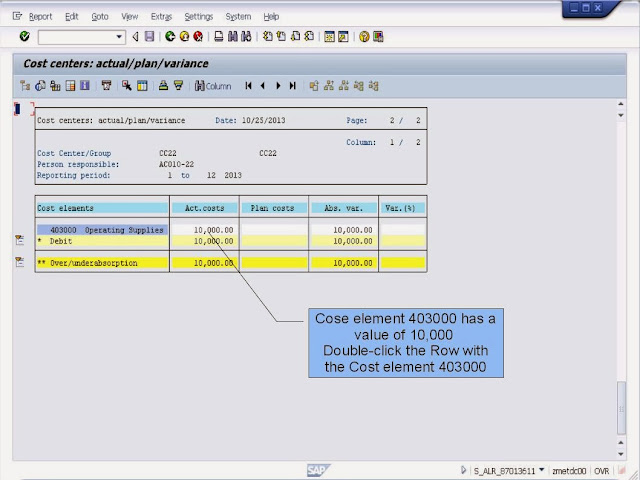The height and width of the screenshot is (480, 640).
Task: Click the Next Page icon in standard toolbar
Action: tap(295, 37)
